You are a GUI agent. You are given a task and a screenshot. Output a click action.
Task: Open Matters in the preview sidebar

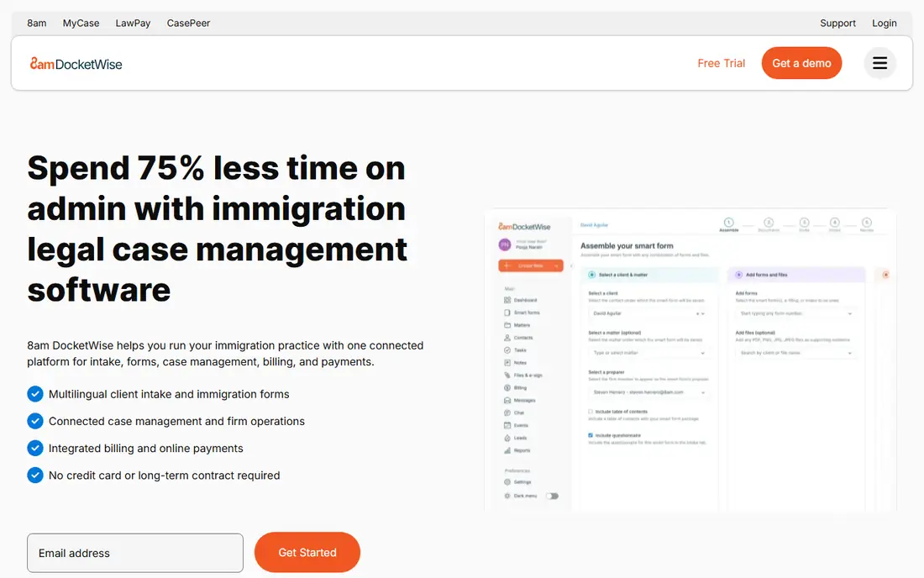point(517,325)
